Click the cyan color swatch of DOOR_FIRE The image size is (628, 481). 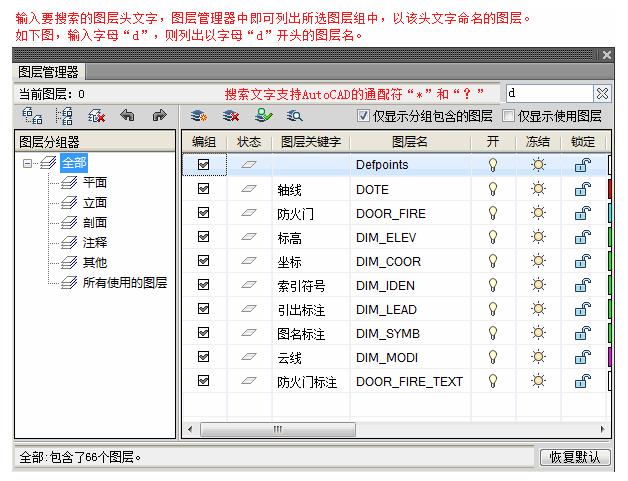pyautogui.click(x=610, y=213)
